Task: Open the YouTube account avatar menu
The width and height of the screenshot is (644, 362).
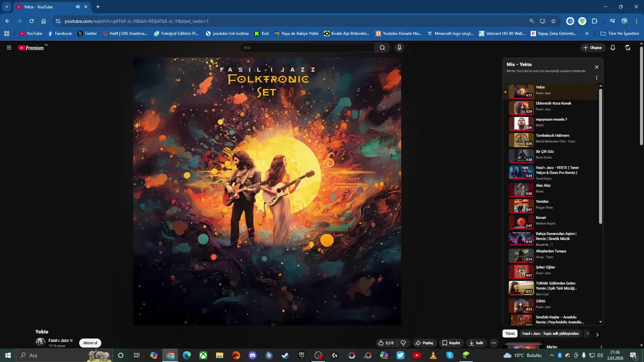Action: [x=628, y=48]
